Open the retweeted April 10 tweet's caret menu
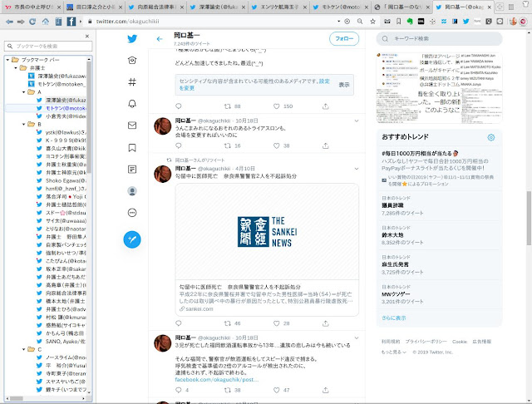The width and height of the screenshot is (532, 404). pos(357,169)
